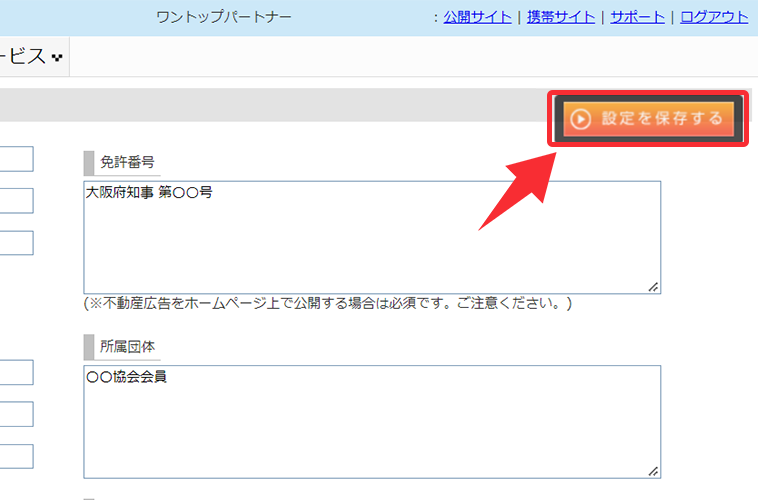Click the grey marker beside 所属団体 heading
Viewport: 758px width, 500px height.
point(88,346)
